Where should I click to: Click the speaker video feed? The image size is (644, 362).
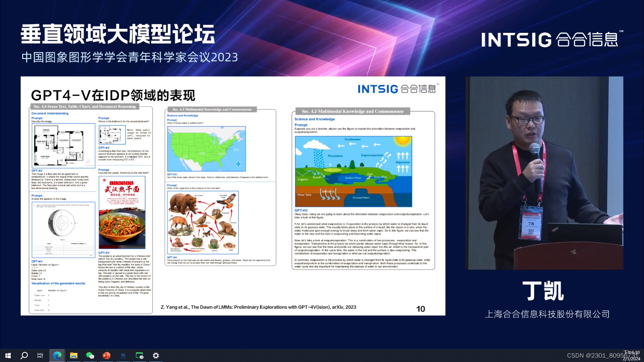544,173
